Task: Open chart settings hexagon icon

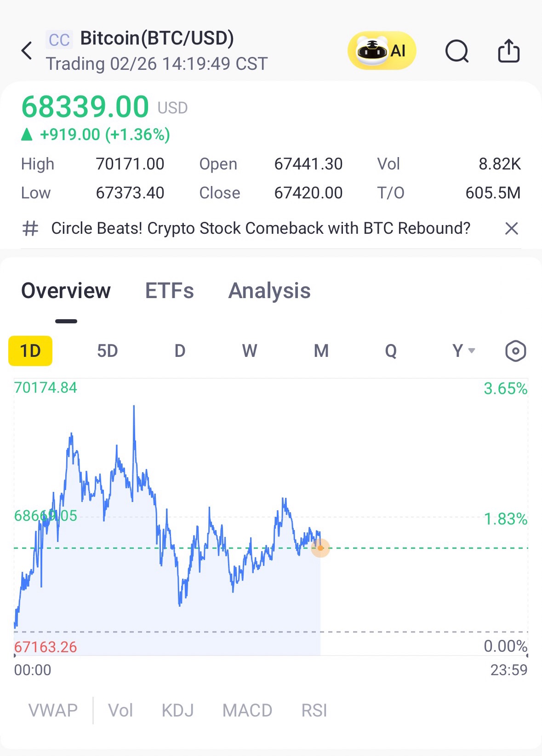Action: [x=515, y=351]
